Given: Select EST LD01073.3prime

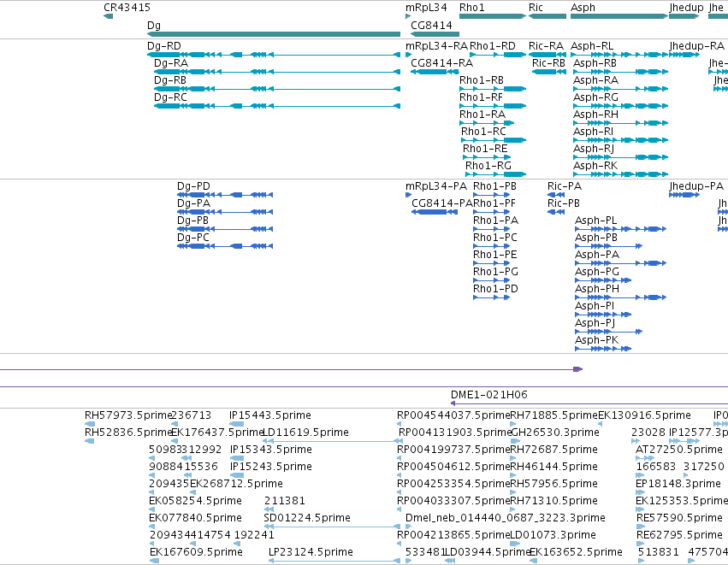Looking at the screenshot, I should click(515, 544).
